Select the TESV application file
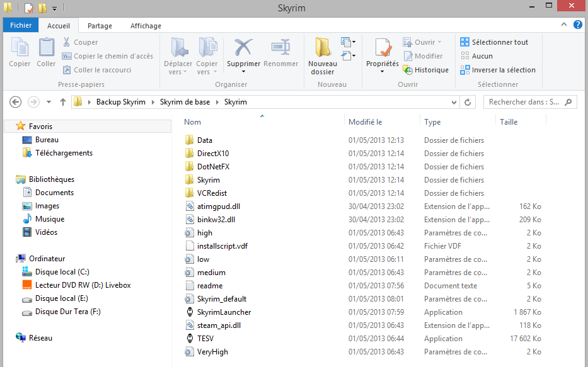588x367 pixels. (200, 339)
